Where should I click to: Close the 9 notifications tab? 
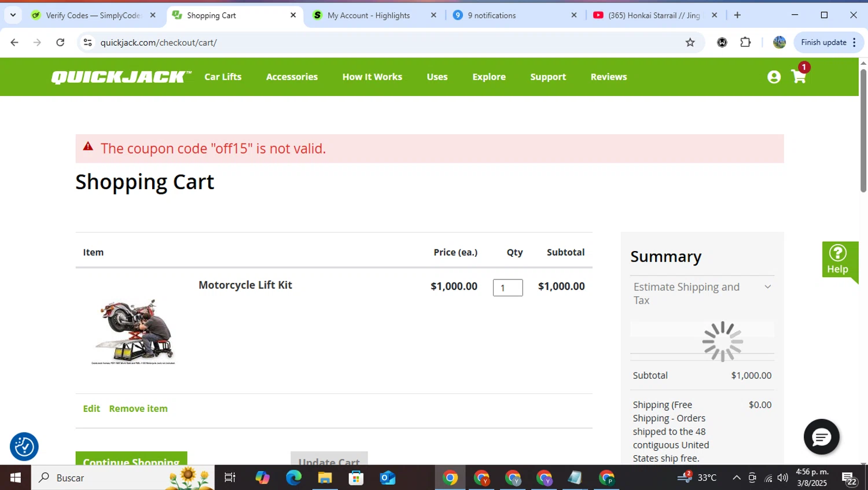click(x=573, y=15)
